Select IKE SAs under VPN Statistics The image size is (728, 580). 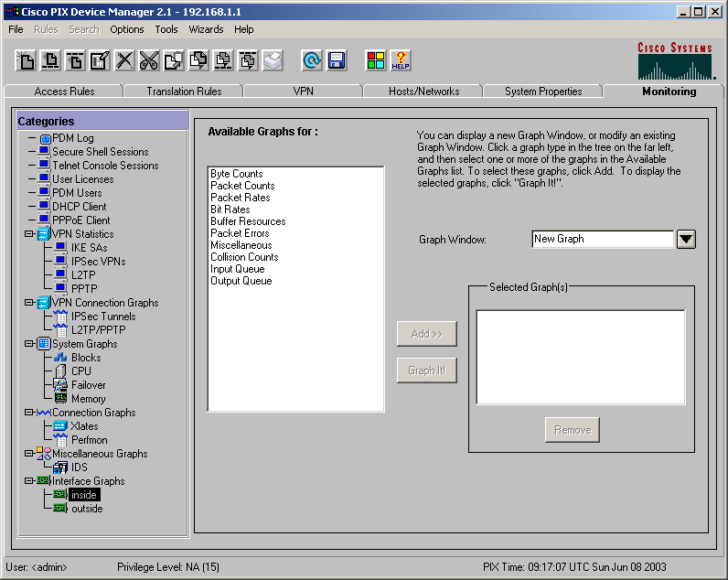[x=89, y=248]
